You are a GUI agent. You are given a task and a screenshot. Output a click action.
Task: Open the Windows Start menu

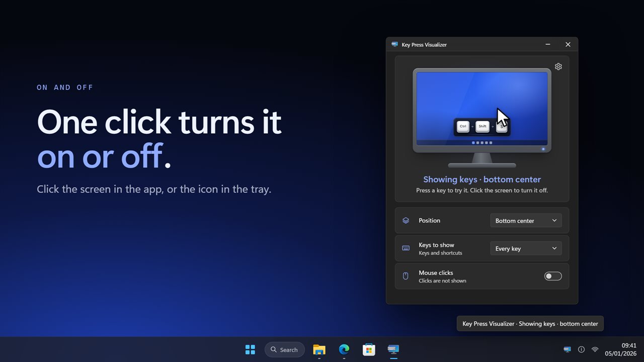click(x=250, y=349)
